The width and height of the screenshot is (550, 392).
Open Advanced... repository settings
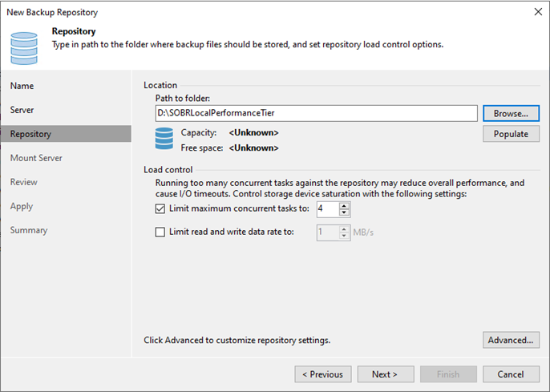coord(511,340)
